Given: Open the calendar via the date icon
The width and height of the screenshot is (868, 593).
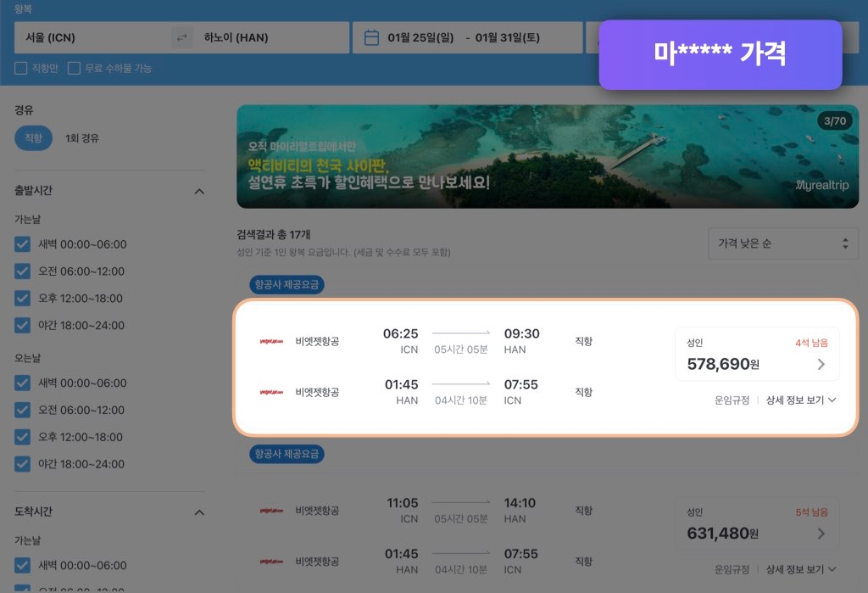Looking at the screenshot, I should [373, 37].
